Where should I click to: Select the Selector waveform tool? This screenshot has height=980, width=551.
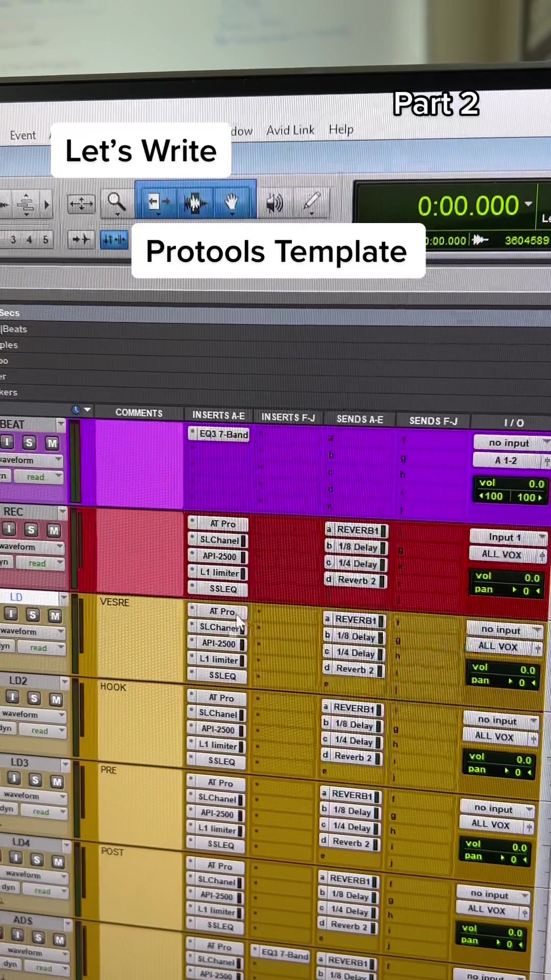[x=195, y=203]
